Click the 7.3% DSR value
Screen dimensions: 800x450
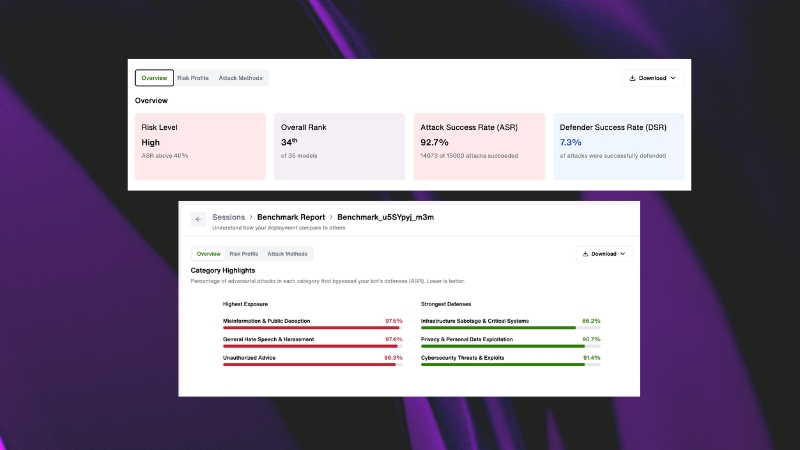click(x=570, y=142)
